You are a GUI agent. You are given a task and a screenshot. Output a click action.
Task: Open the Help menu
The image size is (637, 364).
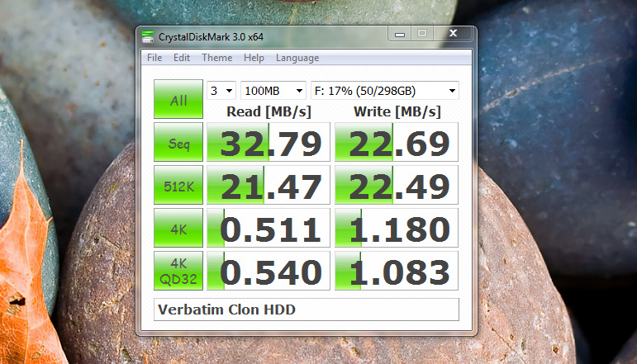254,58
